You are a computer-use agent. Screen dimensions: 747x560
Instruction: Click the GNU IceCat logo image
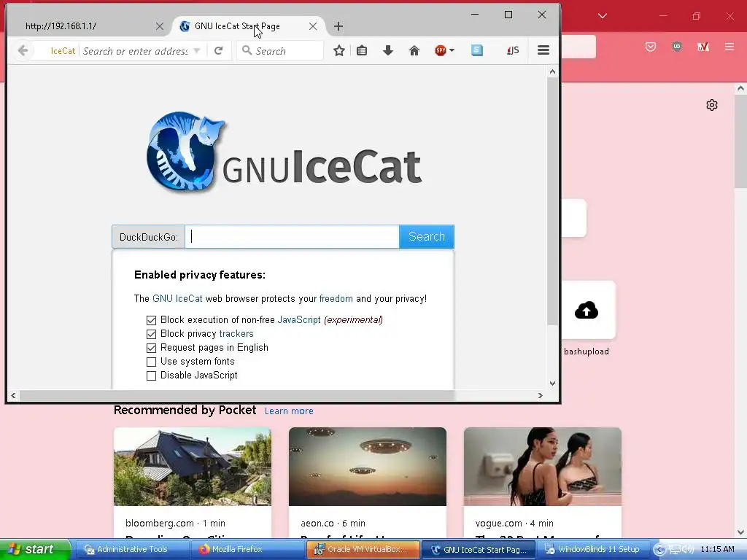[x=284, y=152]
